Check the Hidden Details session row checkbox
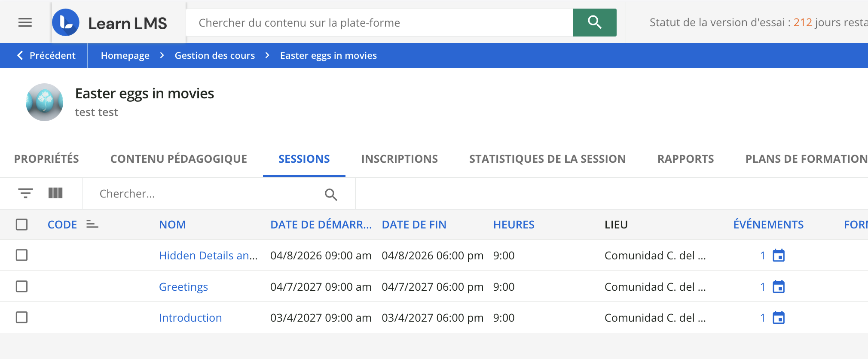 21,255
